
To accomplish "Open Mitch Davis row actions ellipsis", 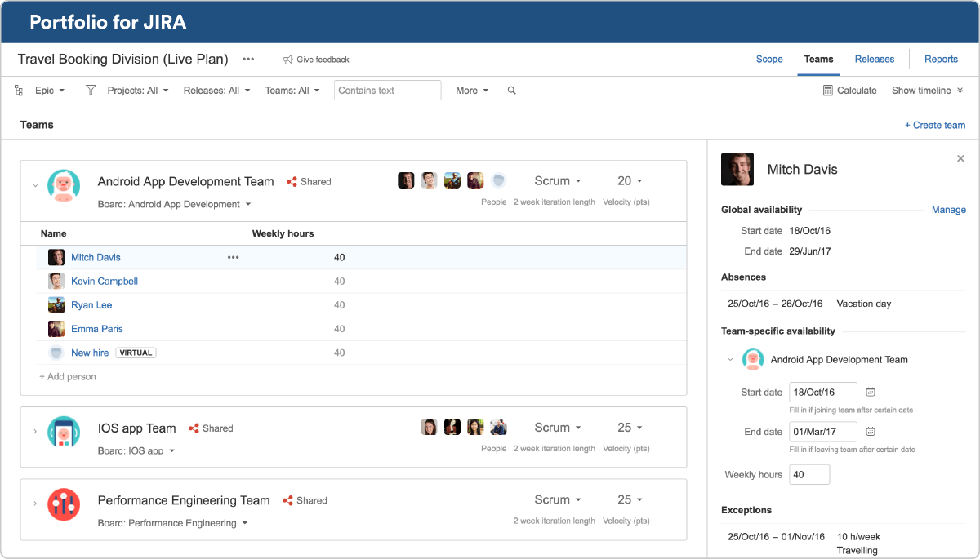I will click(x=234, y=257).
